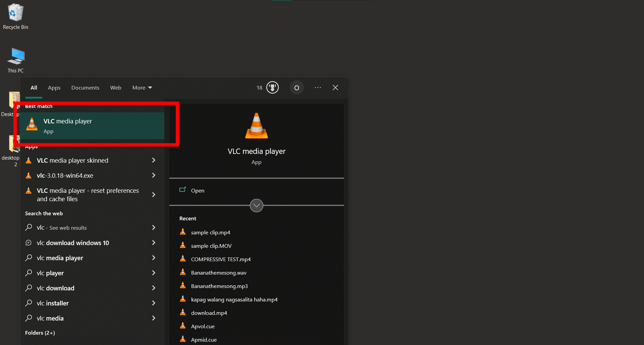This screenshot has height=345, width=644.
Task: Open the More dropdown
Action: 142,88
